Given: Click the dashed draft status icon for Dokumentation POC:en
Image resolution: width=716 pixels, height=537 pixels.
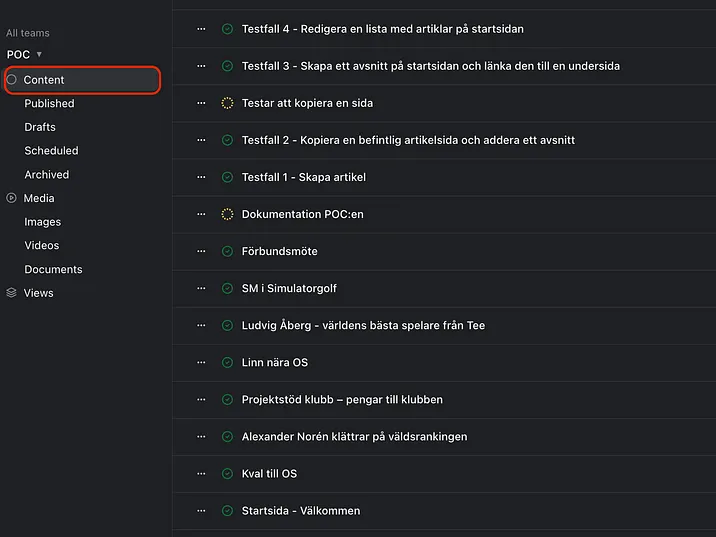Looking at the screenshot, I should (x=227, y=214).
